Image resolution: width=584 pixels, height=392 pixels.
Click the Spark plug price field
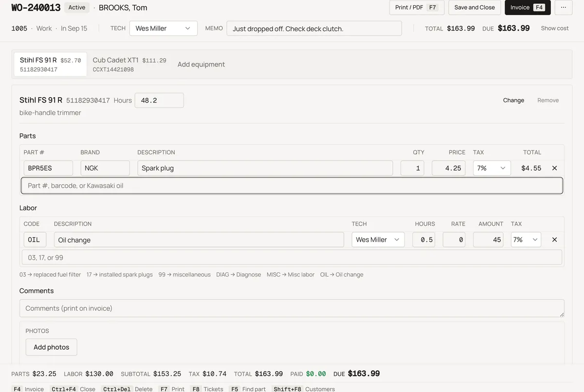coord(449,168)
